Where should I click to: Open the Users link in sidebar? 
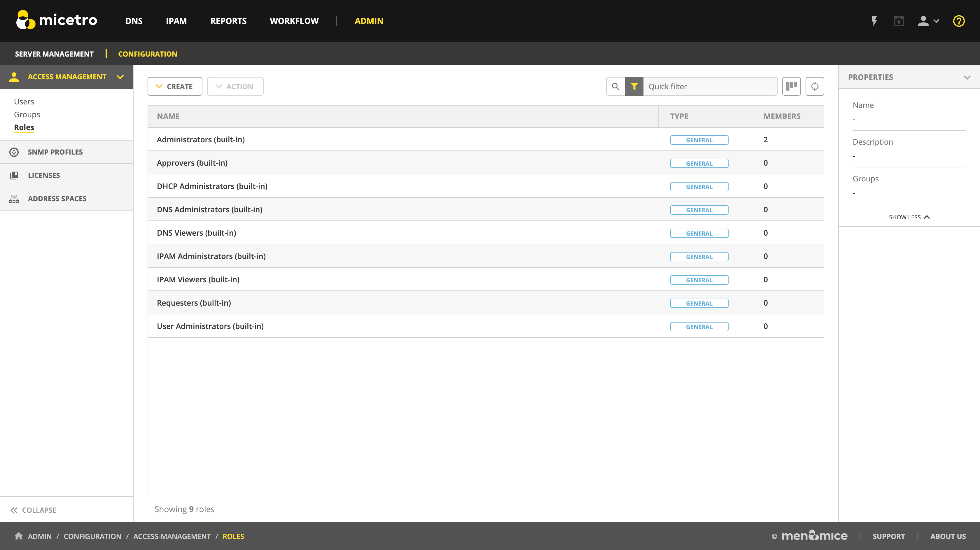click(x=24, y=101)
